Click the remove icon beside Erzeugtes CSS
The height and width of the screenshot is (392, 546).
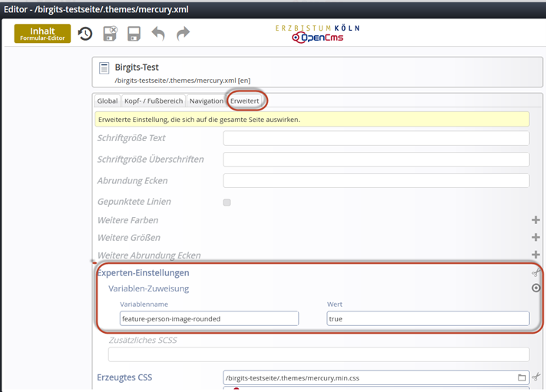point(536,377)
